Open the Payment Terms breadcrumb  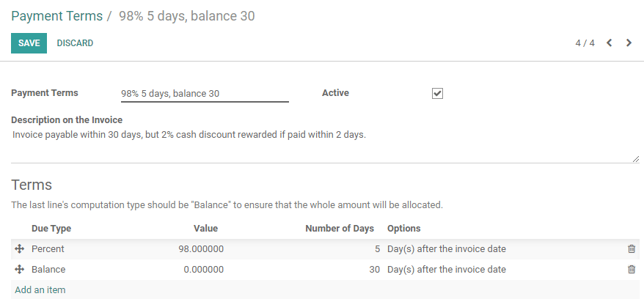point(56,16)
